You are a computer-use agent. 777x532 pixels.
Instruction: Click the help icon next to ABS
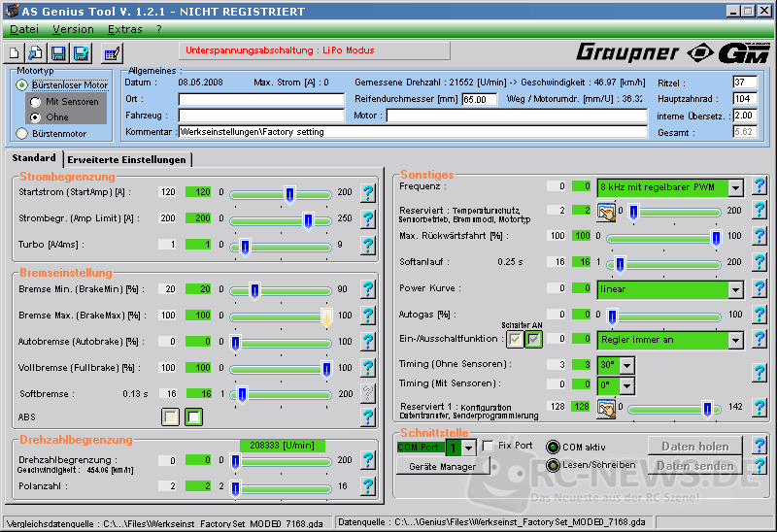tap(368, 417)
